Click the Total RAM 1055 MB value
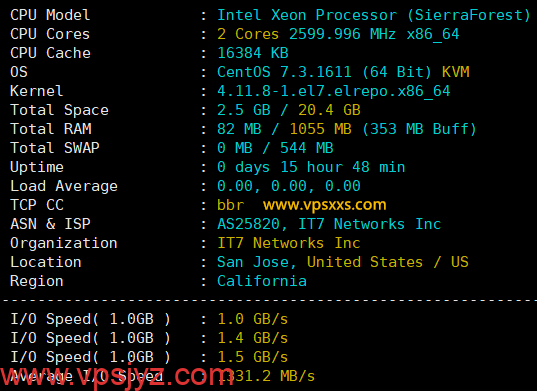 [321, 129]
